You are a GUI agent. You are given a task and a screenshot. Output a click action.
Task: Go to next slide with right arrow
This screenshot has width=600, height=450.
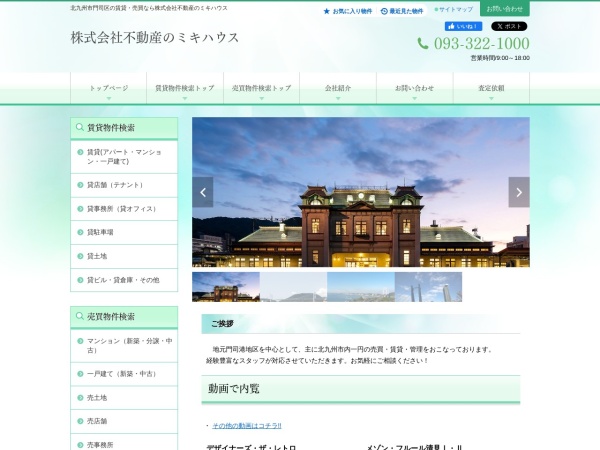coord(519,192)
